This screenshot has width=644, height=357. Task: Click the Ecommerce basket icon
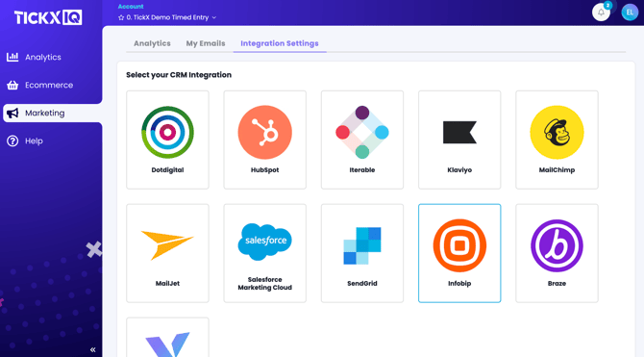(x=12, y=85)
